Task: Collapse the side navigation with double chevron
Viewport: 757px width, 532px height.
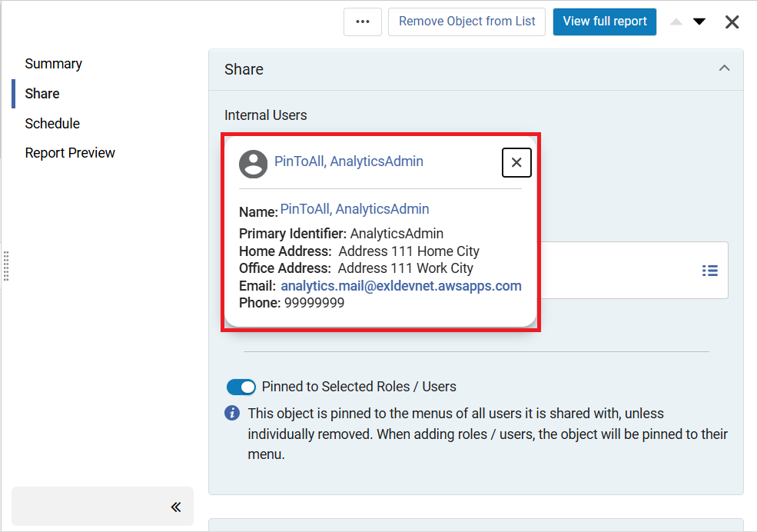Action: pos(176,507)
